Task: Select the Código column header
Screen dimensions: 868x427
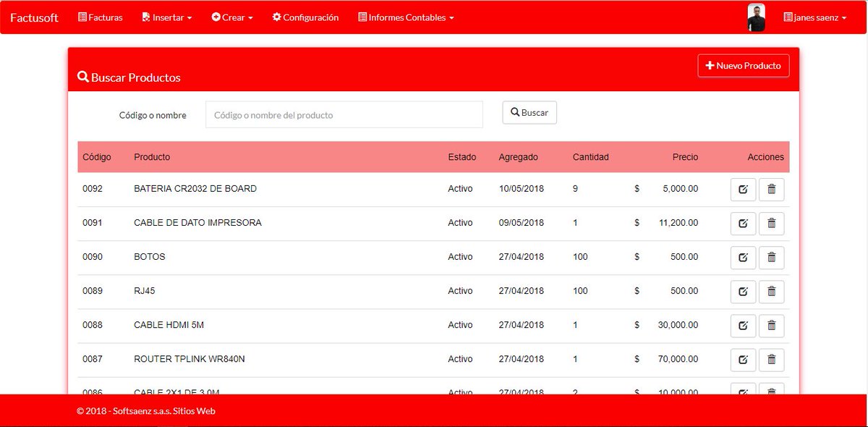Action: [97, 157]
